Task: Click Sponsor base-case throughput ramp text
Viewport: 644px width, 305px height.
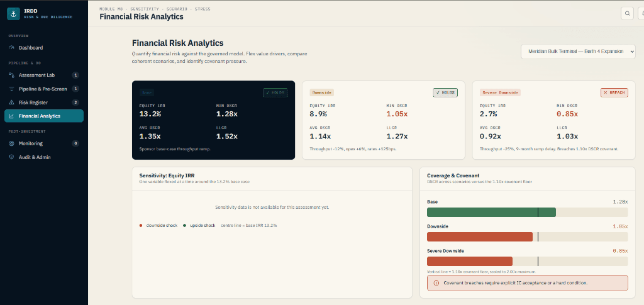Action: coord(175,148)
